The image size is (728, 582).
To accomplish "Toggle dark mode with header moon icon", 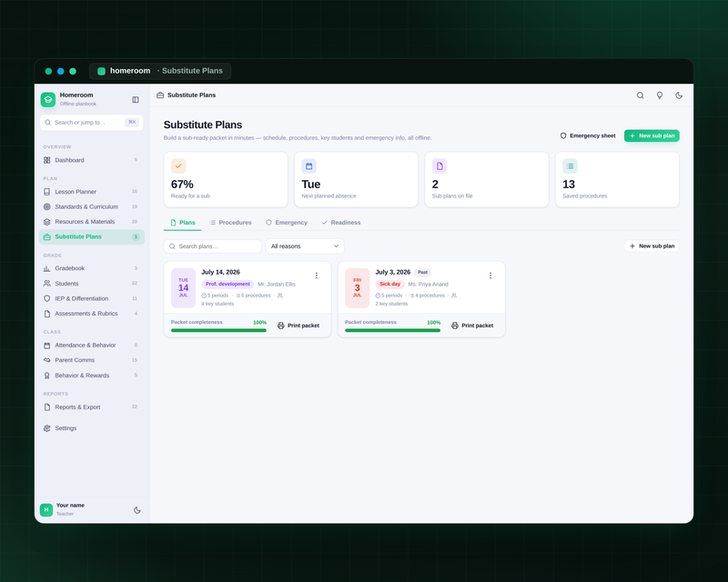I will click(x=679, y=95).
